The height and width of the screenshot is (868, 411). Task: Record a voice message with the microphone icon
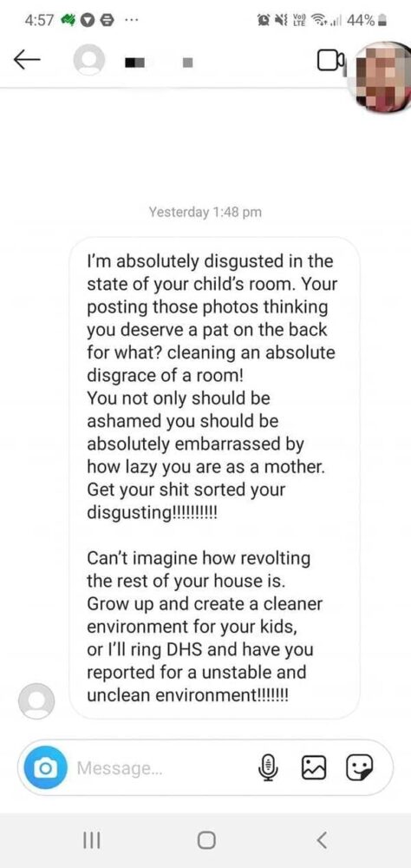point(268,767)
